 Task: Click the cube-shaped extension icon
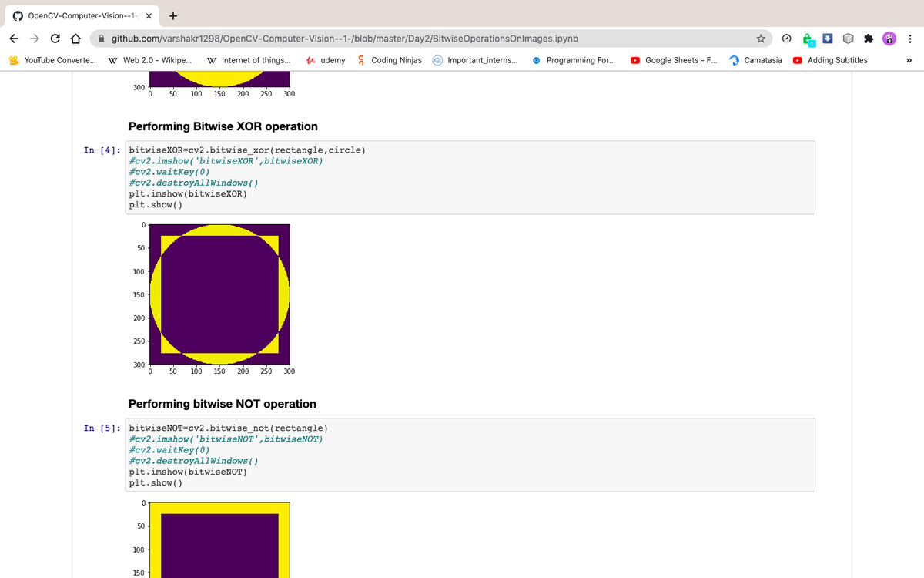point(849,38)
